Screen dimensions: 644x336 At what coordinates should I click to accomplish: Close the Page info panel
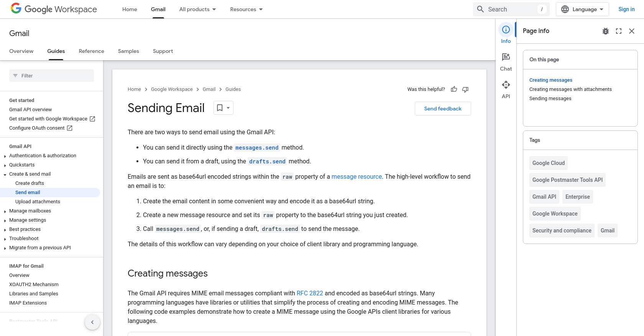[632, 31]
